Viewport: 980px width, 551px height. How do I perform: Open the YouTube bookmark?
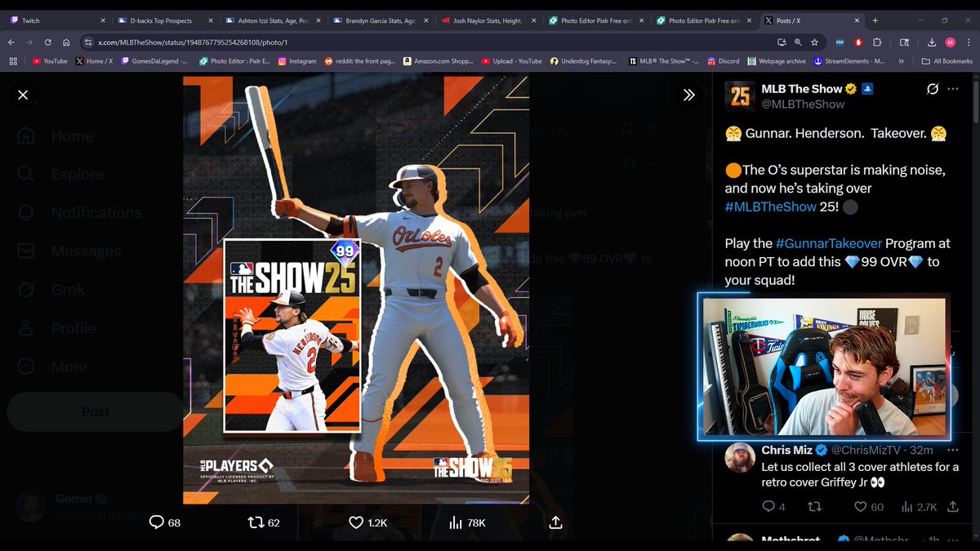click(50, 60)
